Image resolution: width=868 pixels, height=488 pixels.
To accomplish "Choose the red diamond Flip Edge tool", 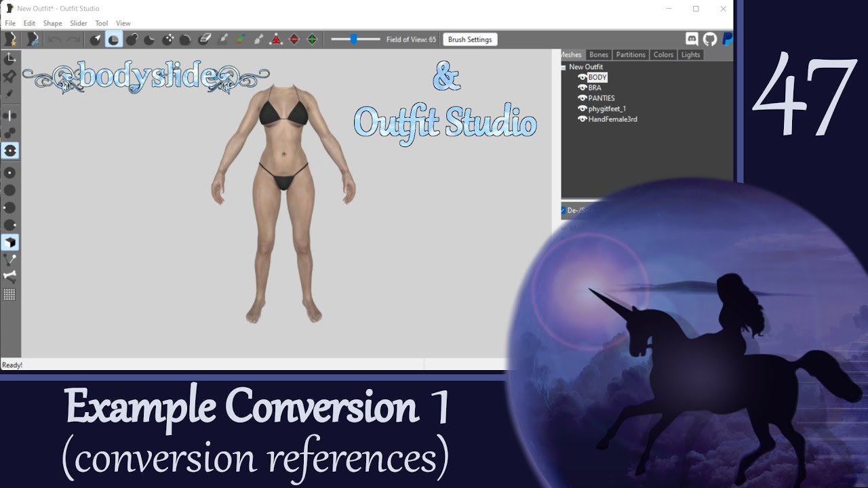I will [x=294, y=39].
